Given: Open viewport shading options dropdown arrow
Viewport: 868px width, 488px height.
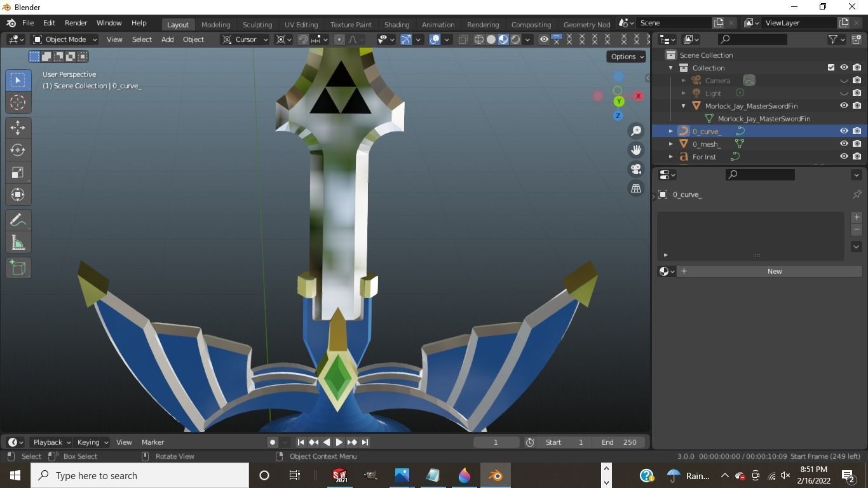Looking at the screenshot, I should coord(527,39).
